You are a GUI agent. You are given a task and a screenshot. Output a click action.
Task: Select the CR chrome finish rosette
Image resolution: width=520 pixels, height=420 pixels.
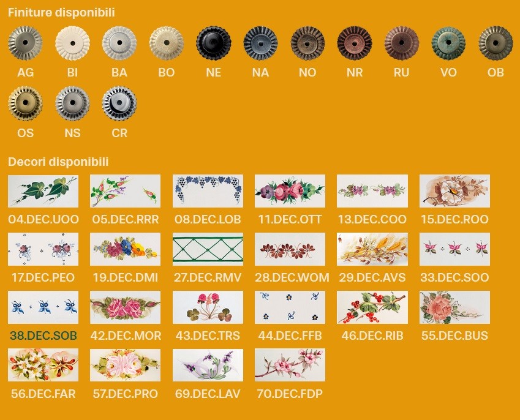pyautogui.click(x=119, y=103)
